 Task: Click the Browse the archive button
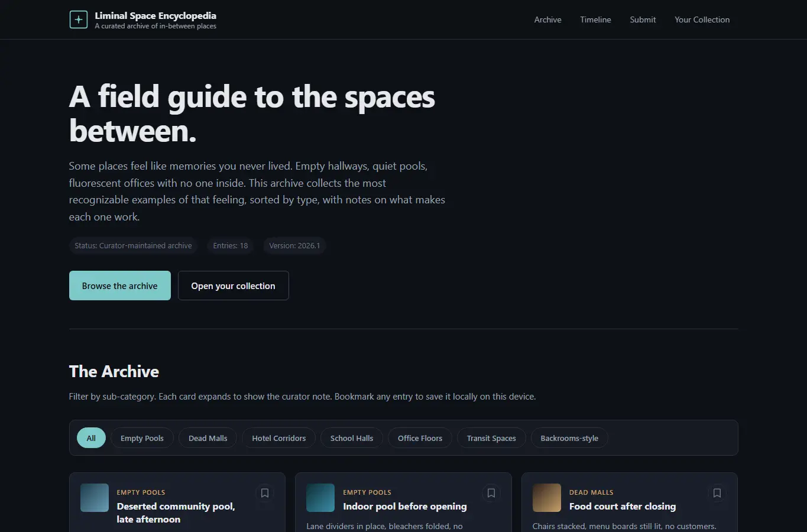[x=120, y=286]
